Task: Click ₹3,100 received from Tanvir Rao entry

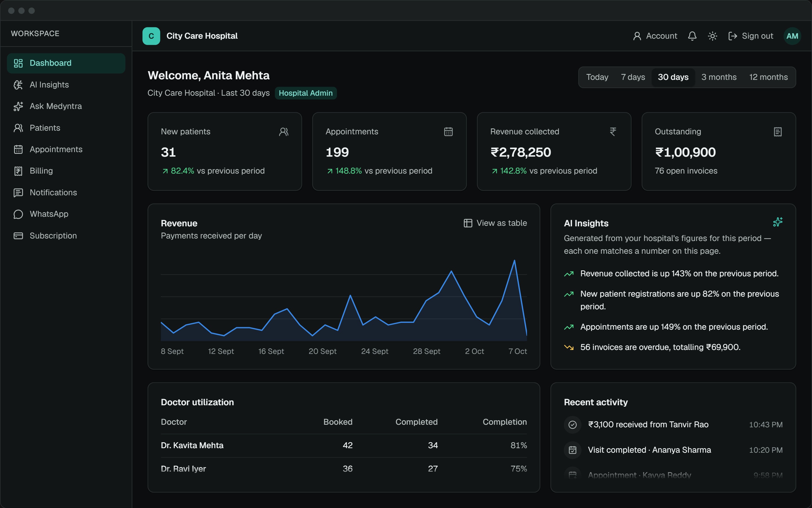Action: (648, 425)
